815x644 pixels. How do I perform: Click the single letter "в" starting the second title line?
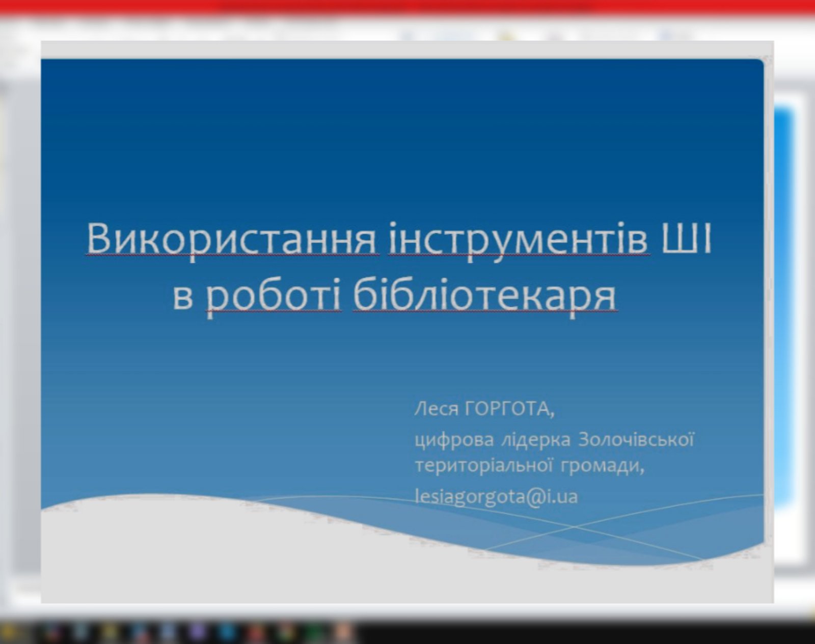(183, 297)
